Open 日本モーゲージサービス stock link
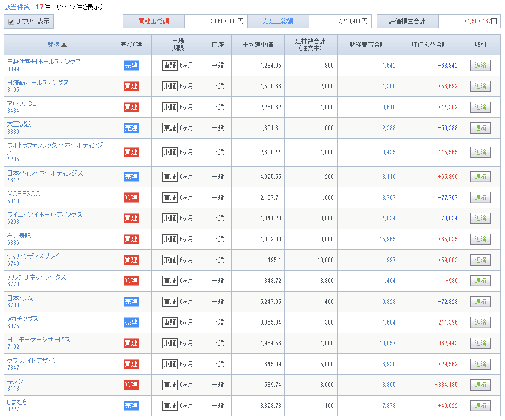The height and width of the screenshot is (420, 505). point(39,340)
